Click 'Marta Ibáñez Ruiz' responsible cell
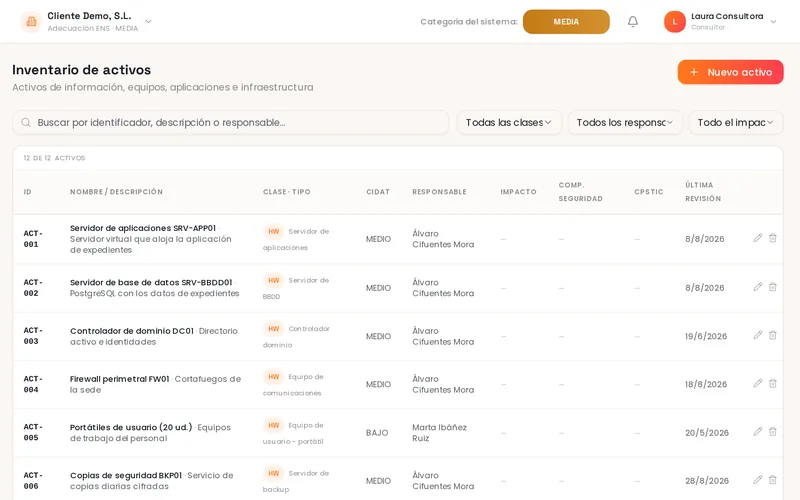This screenshot has width=800, height=500. tap(439, 433)
